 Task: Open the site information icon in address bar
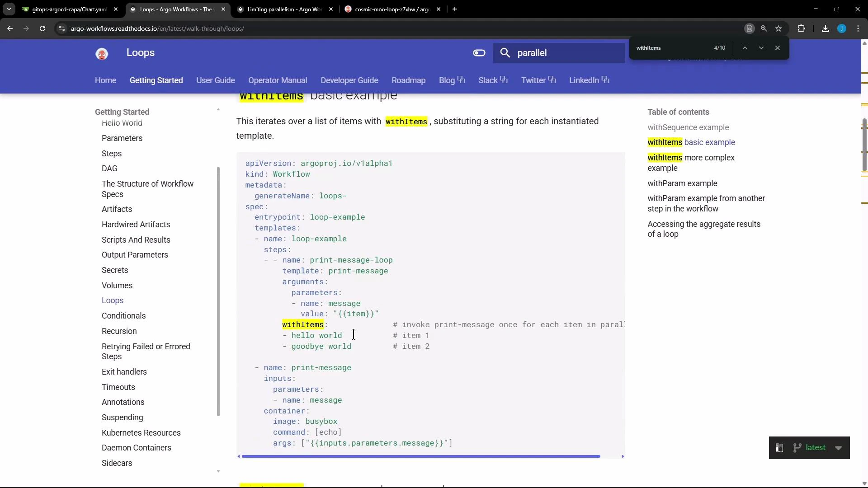click(x=62, y=28)
